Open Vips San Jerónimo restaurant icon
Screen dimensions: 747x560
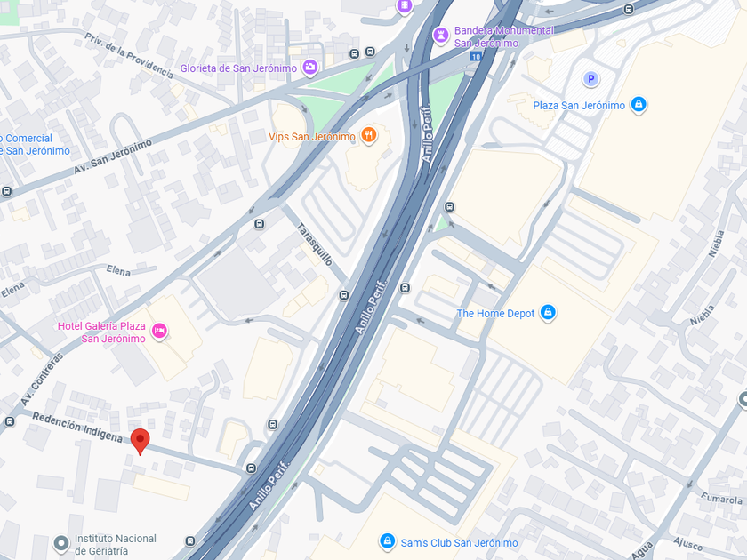pos(369,136)
